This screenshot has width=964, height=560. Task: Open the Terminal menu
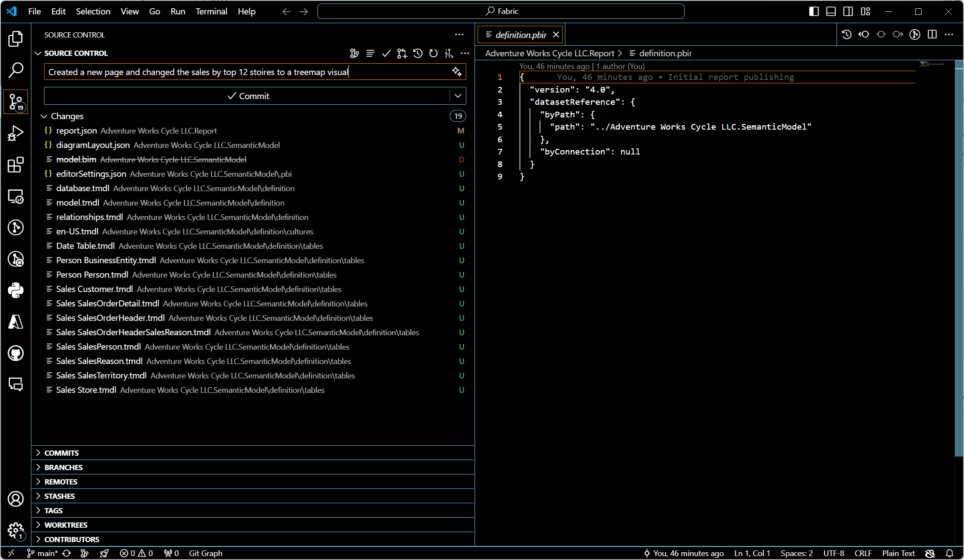[211, 11]
